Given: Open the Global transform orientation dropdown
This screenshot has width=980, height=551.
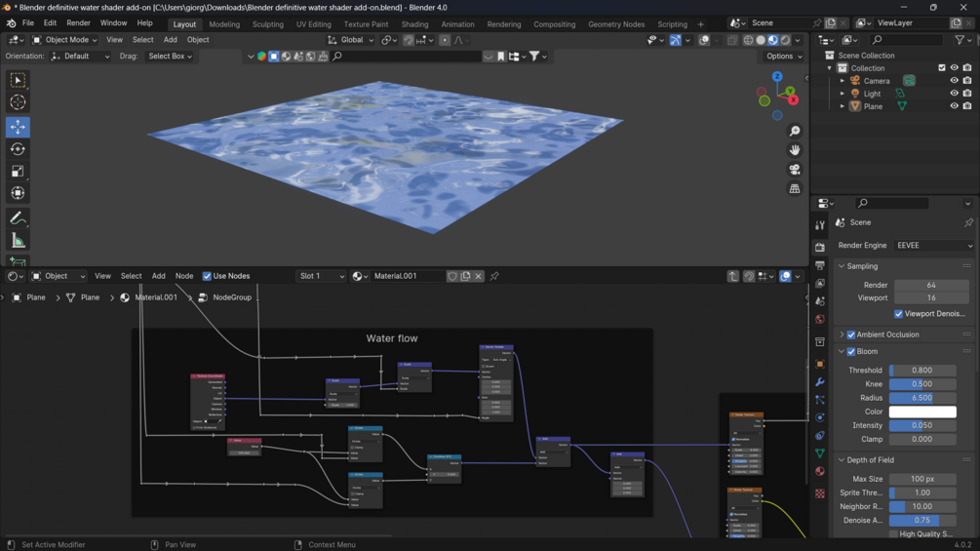Looking at the screenshot, I should coord(351,40).
